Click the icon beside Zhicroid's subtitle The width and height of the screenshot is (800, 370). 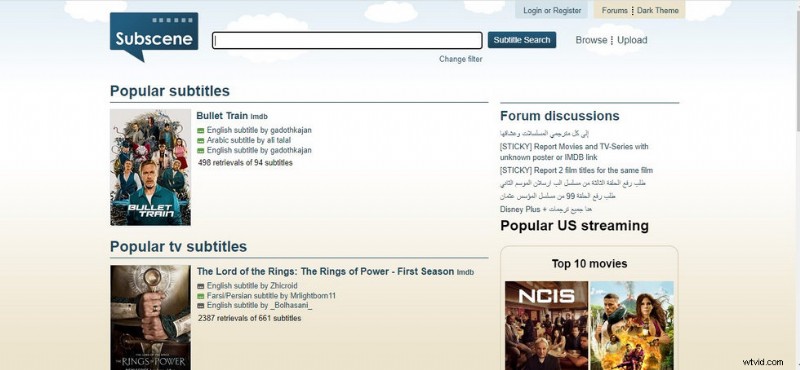coord(201,286)
